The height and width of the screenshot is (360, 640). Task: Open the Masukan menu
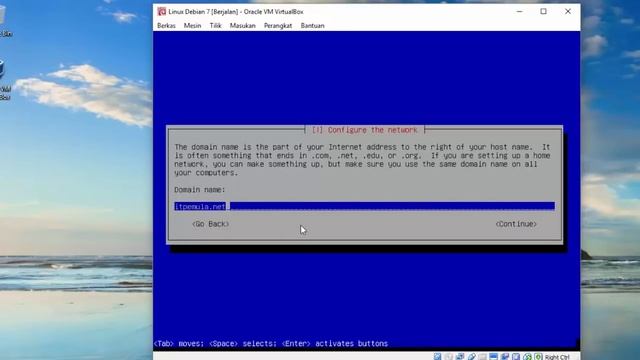(242, 26)
